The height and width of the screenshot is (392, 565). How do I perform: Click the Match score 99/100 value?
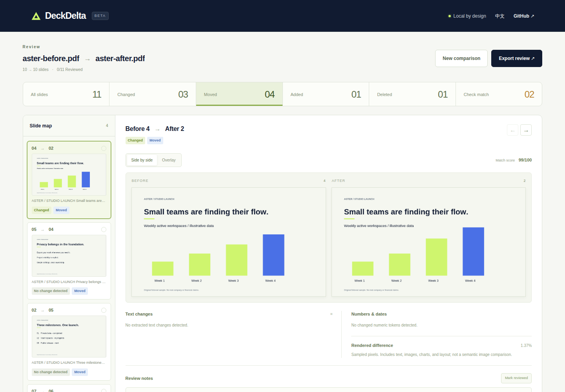[525, 160]
